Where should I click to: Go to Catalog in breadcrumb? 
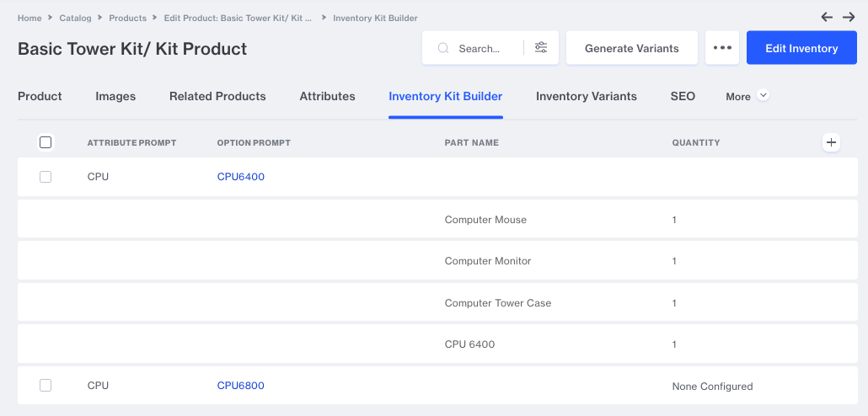(x=75, y=18)
